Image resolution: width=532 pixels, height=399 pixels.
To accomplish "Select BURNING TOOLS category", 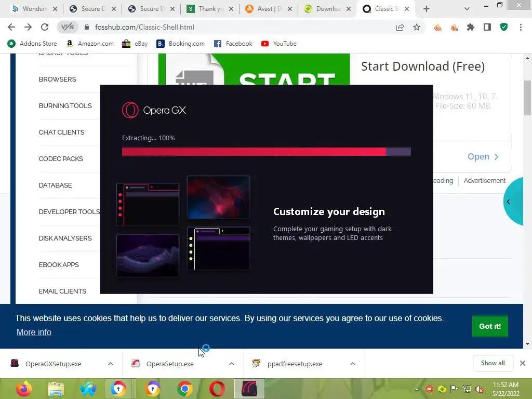I will click(65, 106).
